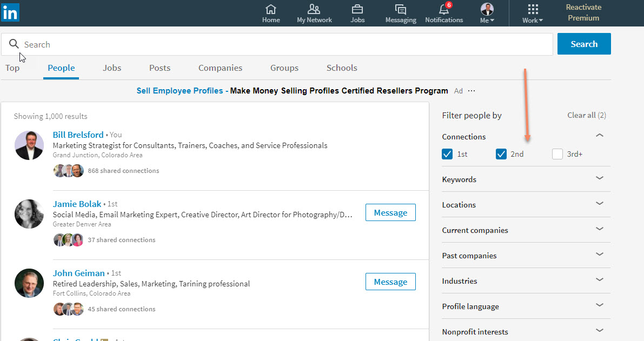Image resolution: width=644 pixels, height=341 pixels.
Task: Open the Work apps grid icon
Action: (x=533, y=10)
